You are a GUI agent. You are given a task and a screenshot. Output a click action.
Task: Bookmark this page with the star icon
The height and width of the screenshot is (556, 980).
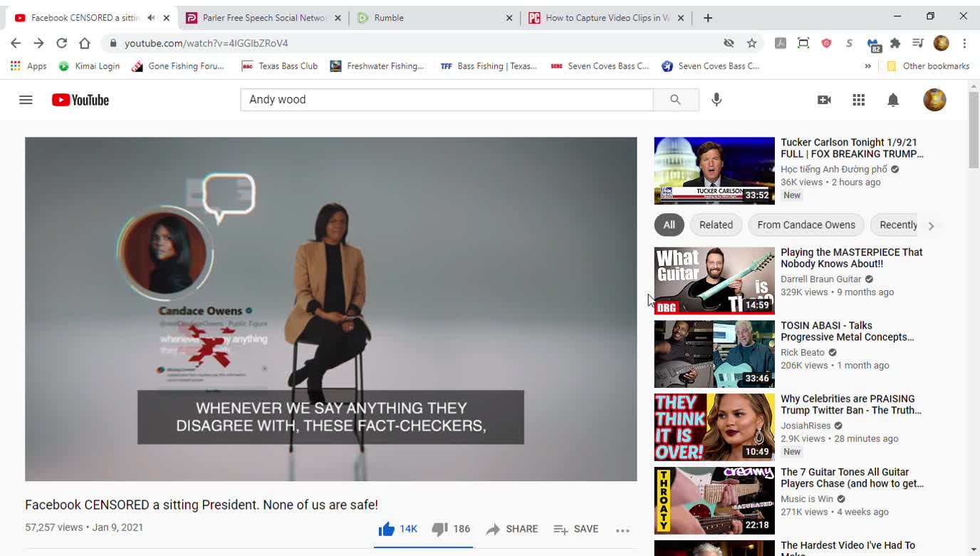[751, 43]
